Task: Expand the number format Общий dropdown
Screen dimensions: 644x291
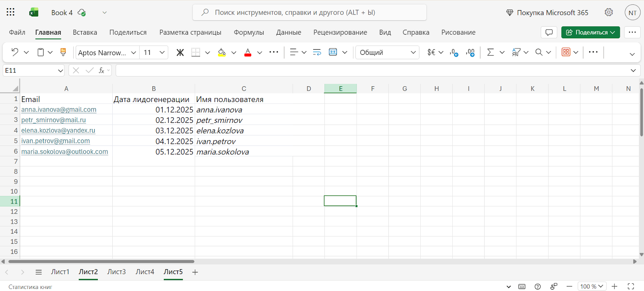Action: [413, 52]
